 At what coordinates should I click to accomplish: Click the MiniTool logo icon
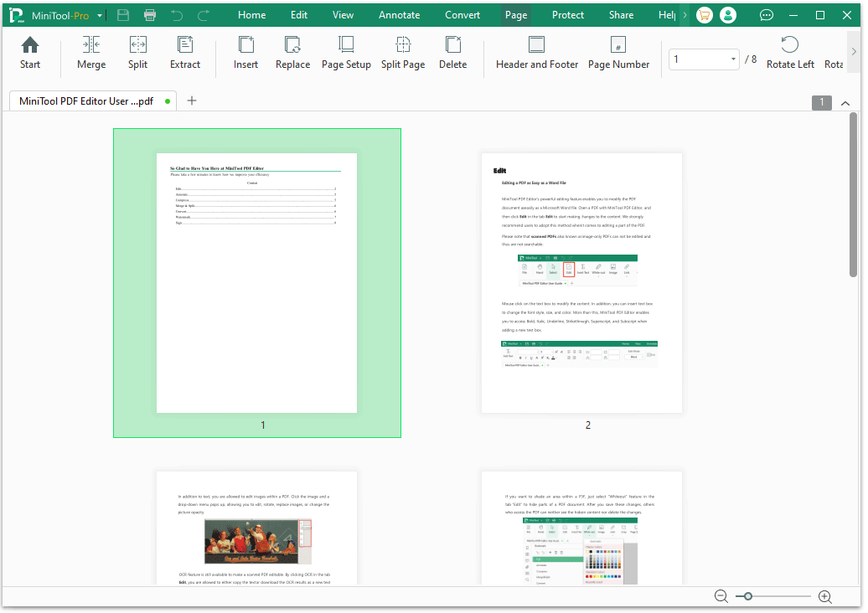(17, 15)
